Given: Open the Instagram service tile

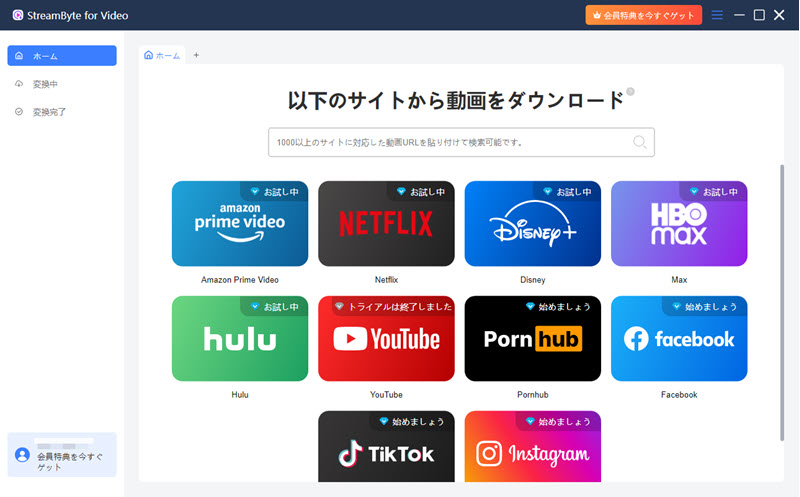Looking at the screenshot, I should tap(533, 446).
